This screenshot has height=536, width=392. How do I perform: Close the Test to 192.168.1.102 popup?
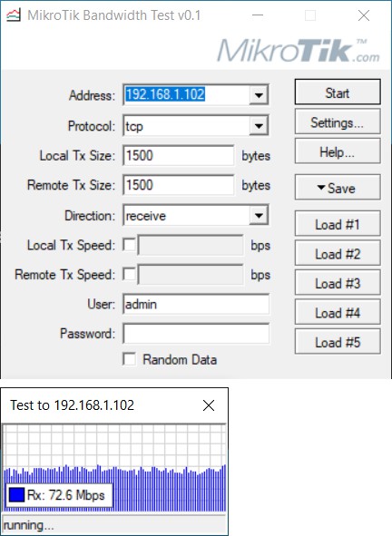tap(209, 405)
